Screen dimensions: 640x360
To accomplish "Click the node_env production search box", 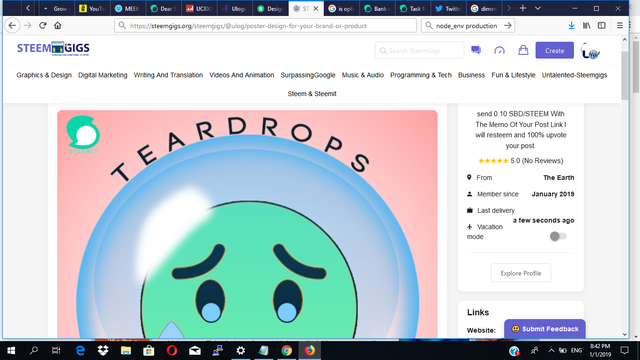I will pyautogui.click(x=467, y=25).
